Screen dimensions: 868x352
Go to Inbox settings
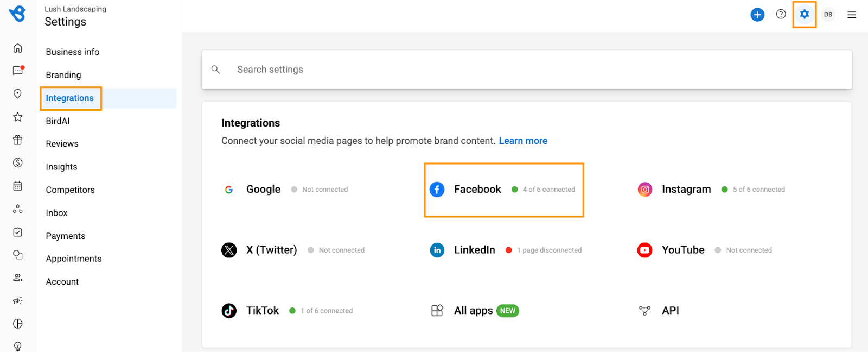[x=56, y=213]
